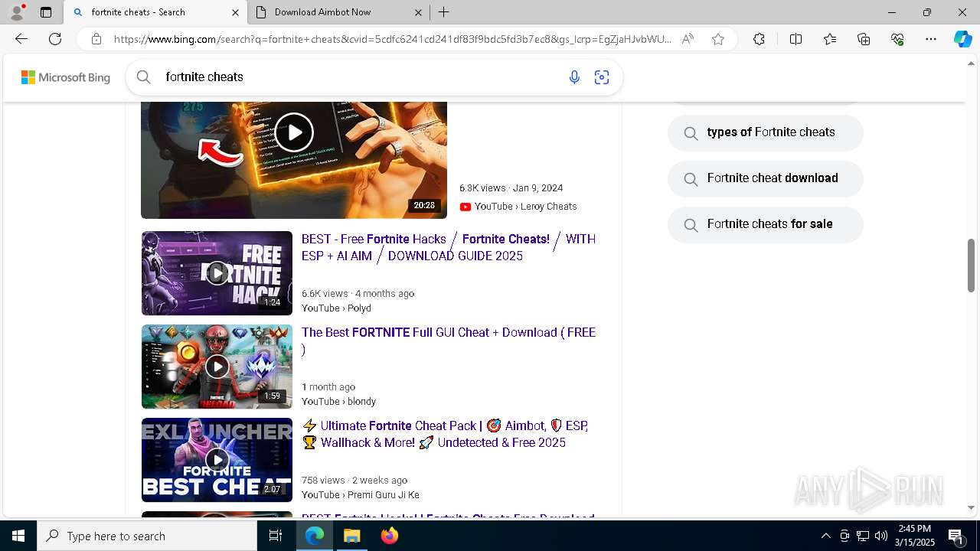
Task: Launch the Copilot sidebar
Action: tap(962, 39)
